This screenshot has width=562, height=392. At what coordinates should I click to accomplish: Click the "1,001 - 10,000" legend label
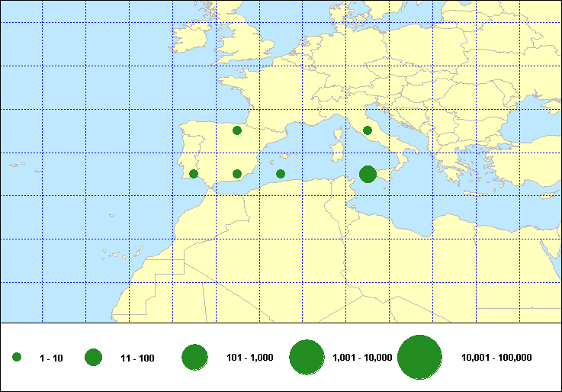point(362,358)
